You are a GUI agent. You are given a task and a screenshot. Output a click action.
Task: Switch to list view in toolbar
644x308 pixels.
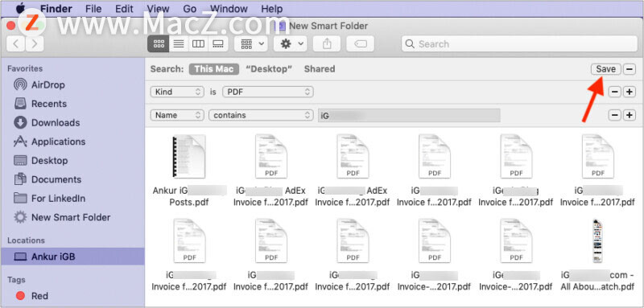(x=179, y=44)
